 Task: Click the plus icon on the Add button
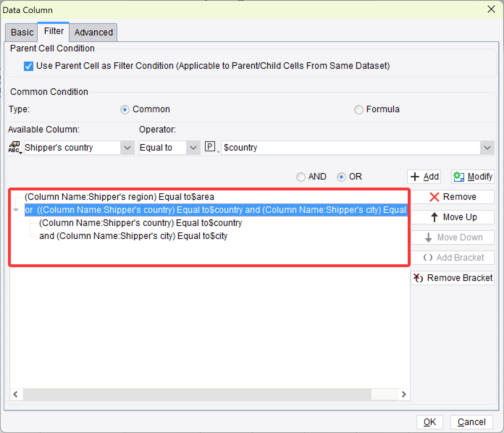coord(415,177)
